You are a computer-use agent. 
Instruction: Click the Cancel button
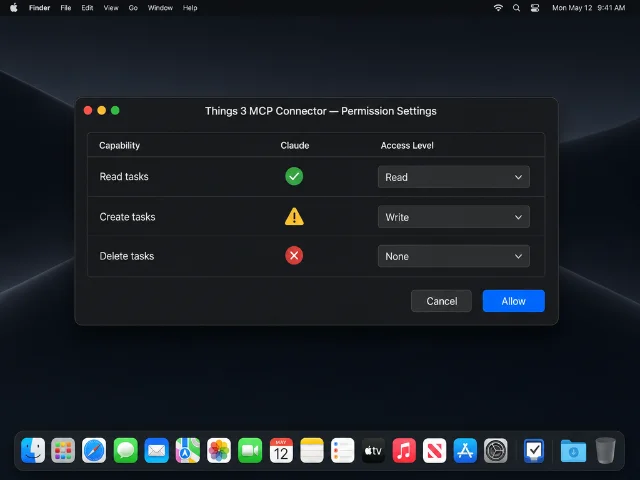click(441, 301)
